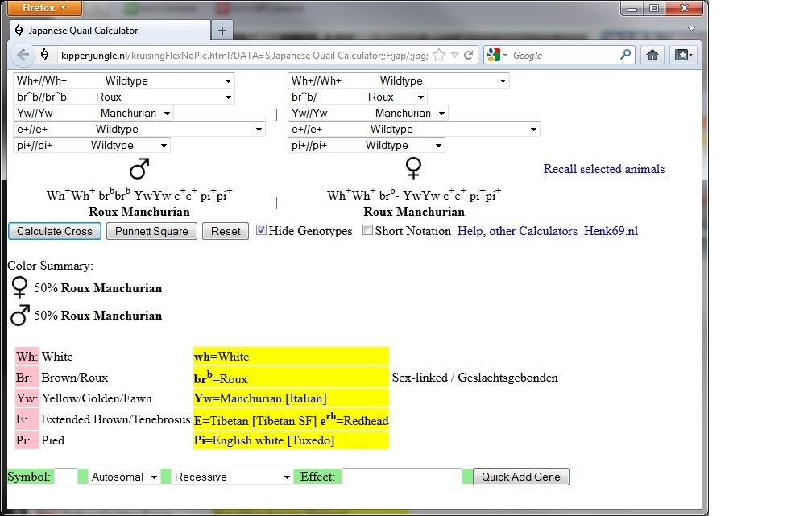Go to Firefox home page icon
This screenshot has height=516, width=812.
click(x=652, y=55)
